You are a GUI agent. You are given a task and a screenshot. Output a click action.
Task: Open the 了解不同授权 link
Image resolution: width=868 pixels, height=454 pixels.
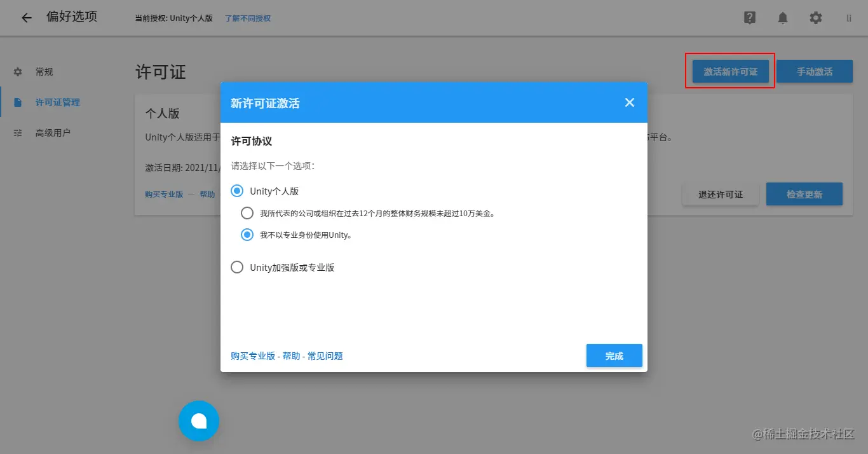(248, 18)
